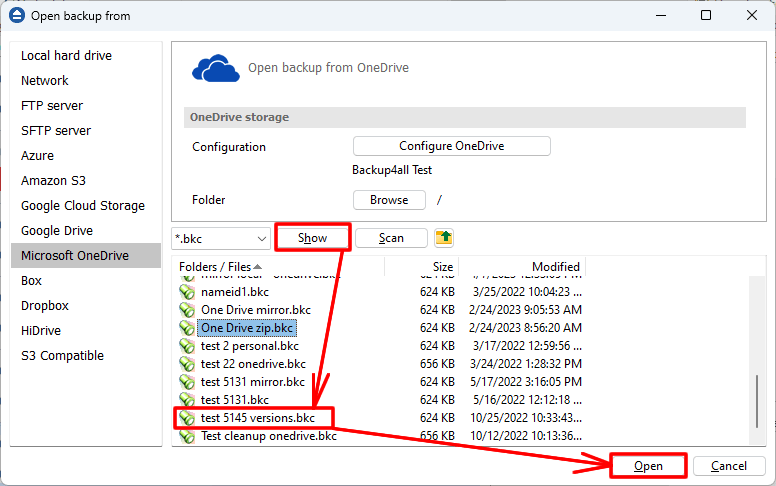776x486 pixels.
Task: Click the Browse folder button
Action: (389, 200)
